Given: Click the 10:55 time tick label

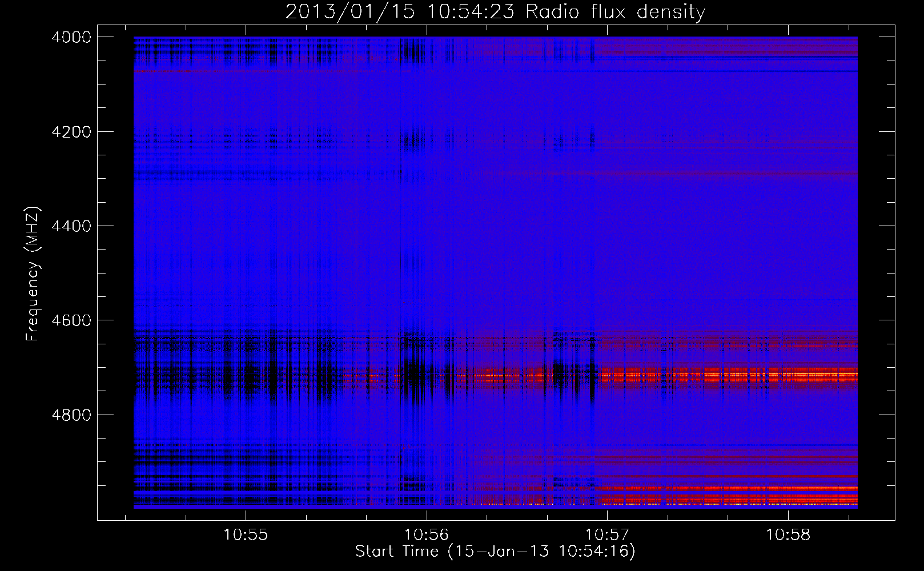Looking at the screenshot, I should coord(246,535).
